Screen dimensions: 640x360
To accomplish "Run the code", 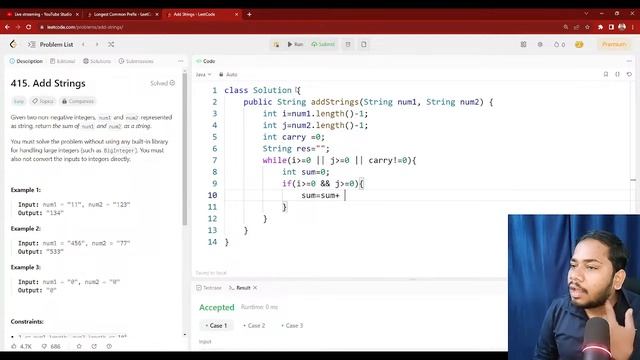I will point(295,44).
